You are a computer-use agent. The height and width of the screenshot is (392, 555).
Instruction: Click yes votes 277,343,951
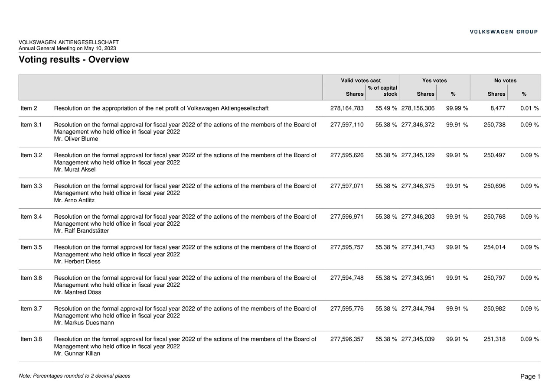(x=418, y=279)
